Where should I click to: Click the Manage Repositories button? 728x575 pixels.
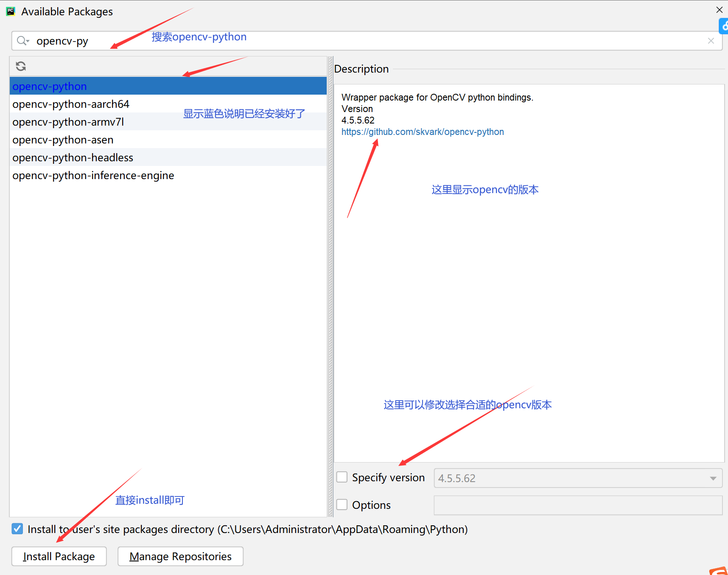[x=180, y=556]
